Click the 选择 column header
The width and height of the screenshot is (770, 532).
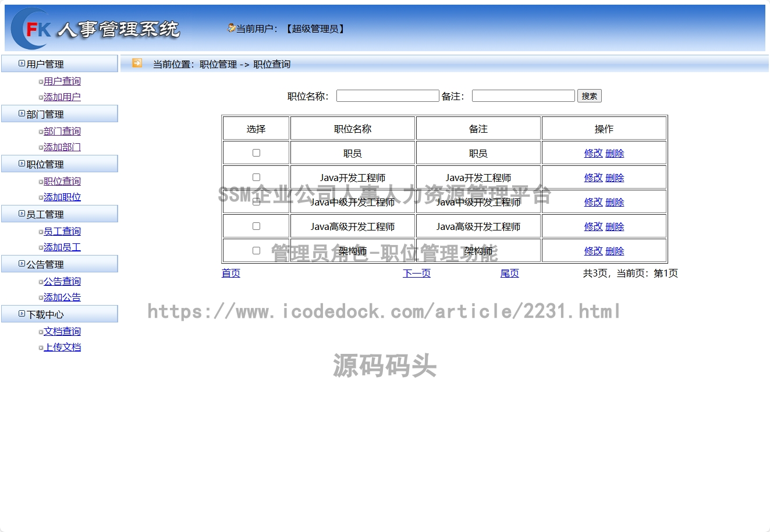(256, 129)
